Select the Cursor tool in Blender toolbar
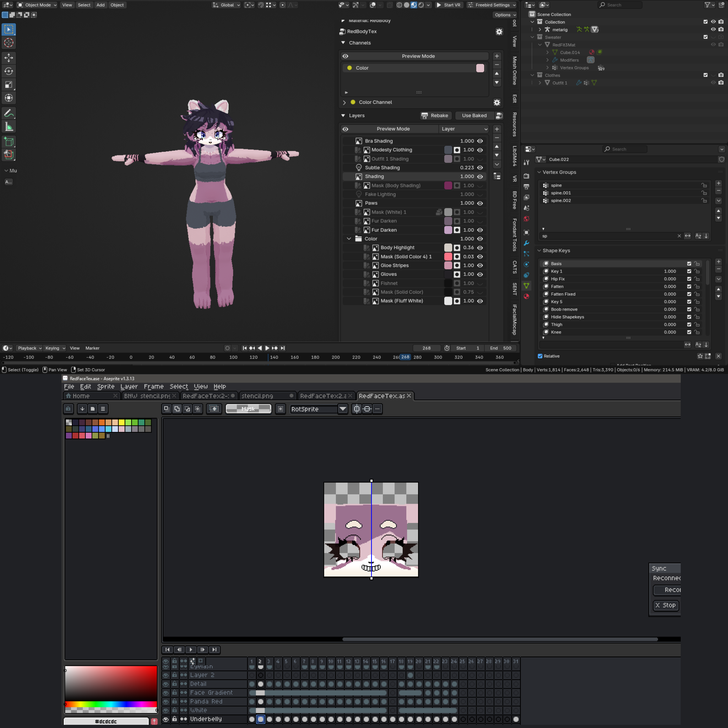This screenshot has width=728, height=728. [9, 43]
